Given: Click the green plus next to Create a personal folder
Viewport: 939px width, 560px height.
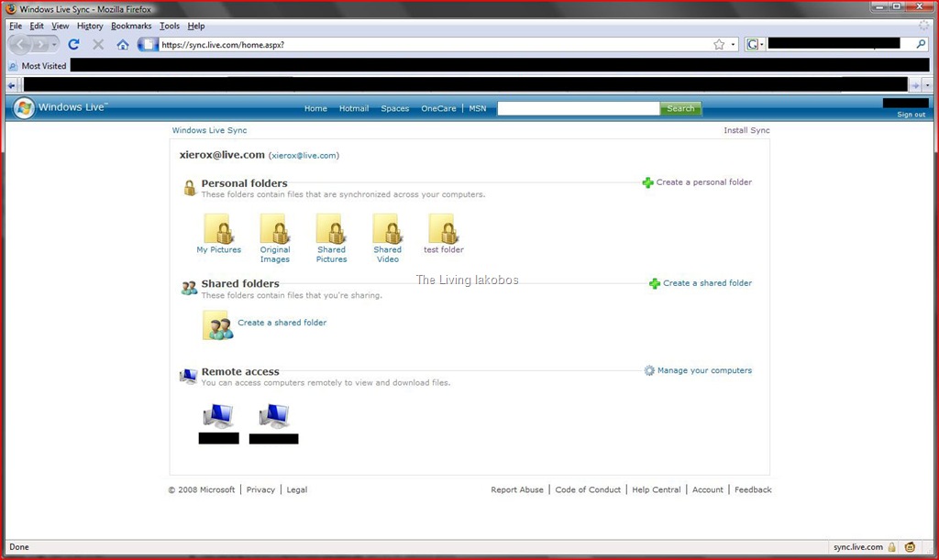Looking at the screenshot, I should [x=648, y=182].
